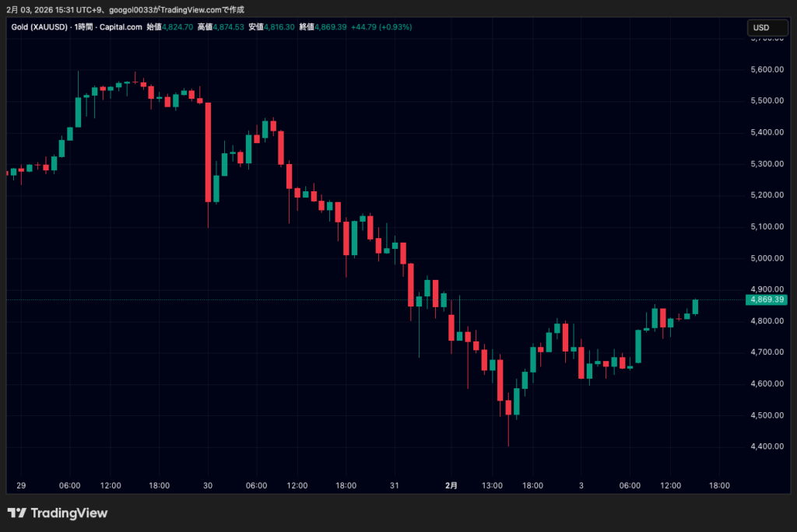
Task: Click the 5,000.00 price axis label
Action: click(764, 258)
